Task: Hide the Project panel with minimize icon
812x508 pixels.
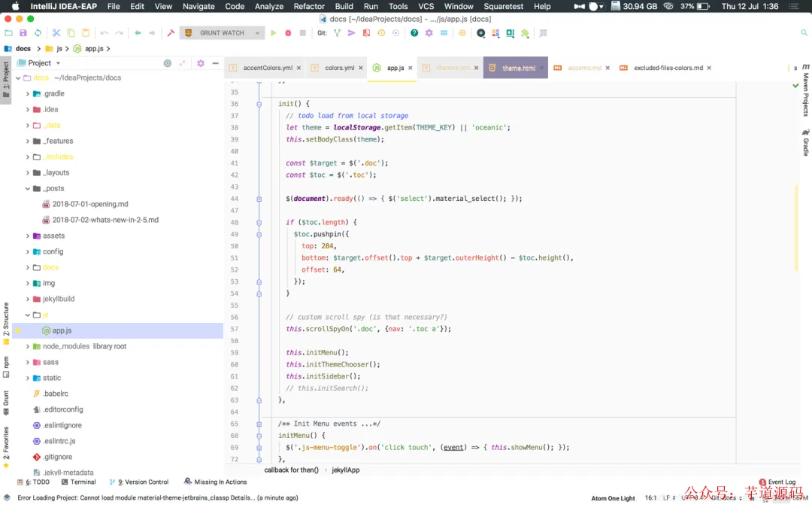Action: click(214, 63)
